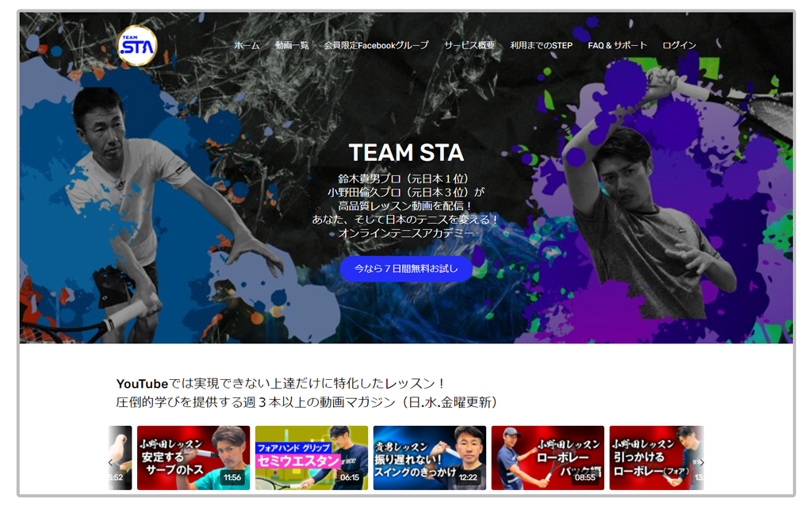
Task: Advance carousel with the next arrow
Action: click(701, 462)
